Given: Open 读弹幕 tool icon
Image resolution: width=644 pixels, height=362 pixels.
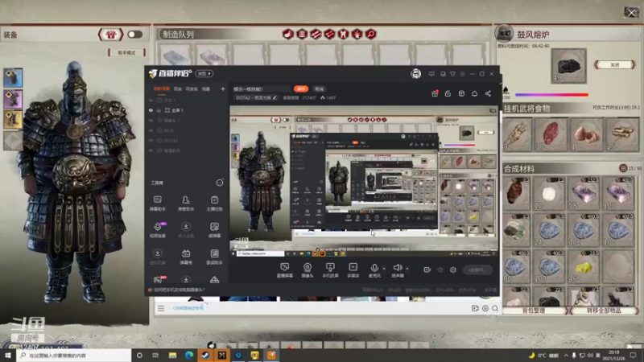Looking at the screenshot, I should (214, 230).
